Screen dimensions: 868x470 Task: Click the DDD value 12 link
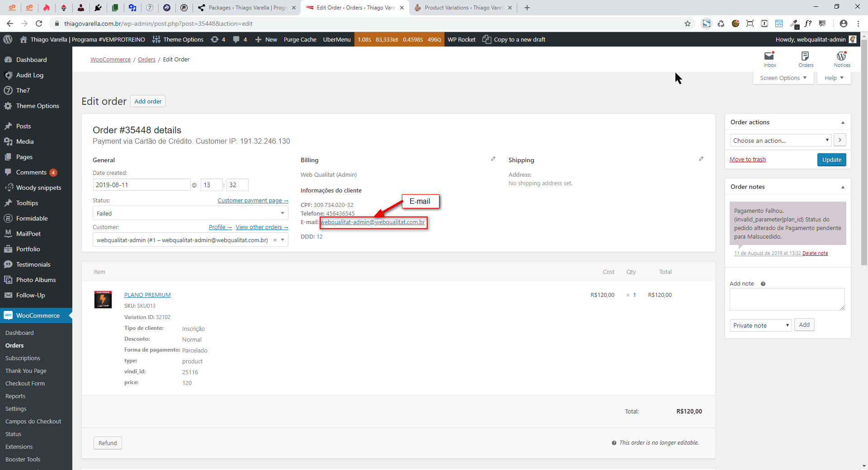320,236
